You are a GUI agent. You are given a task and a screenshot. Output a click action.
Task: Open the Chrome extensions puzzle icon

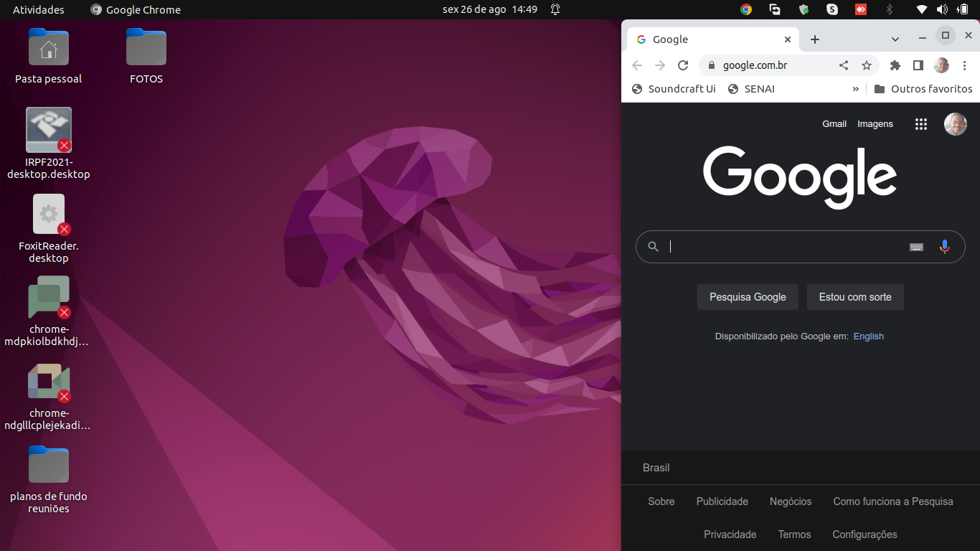[x=895, y=65]
